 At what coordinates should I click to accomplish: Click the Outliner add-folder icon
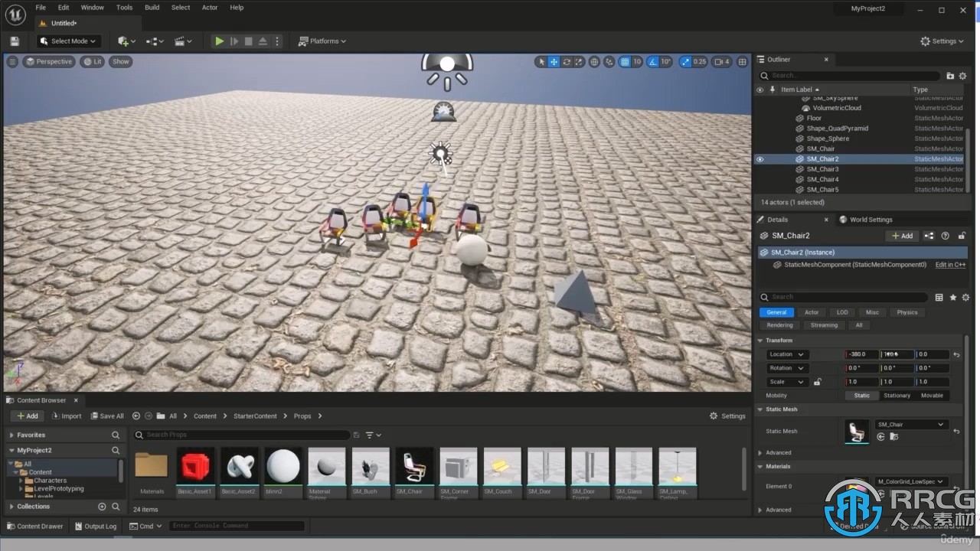(x=950, y=76)
